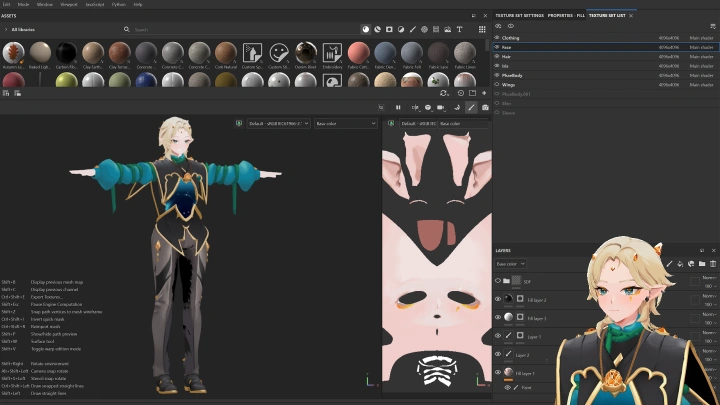Filter assets by environment maps icon

tap(447, 29)
